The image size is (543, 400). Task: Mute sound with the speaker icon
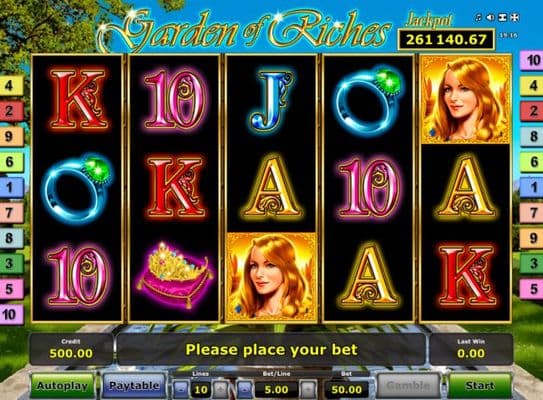pos(490,17)
